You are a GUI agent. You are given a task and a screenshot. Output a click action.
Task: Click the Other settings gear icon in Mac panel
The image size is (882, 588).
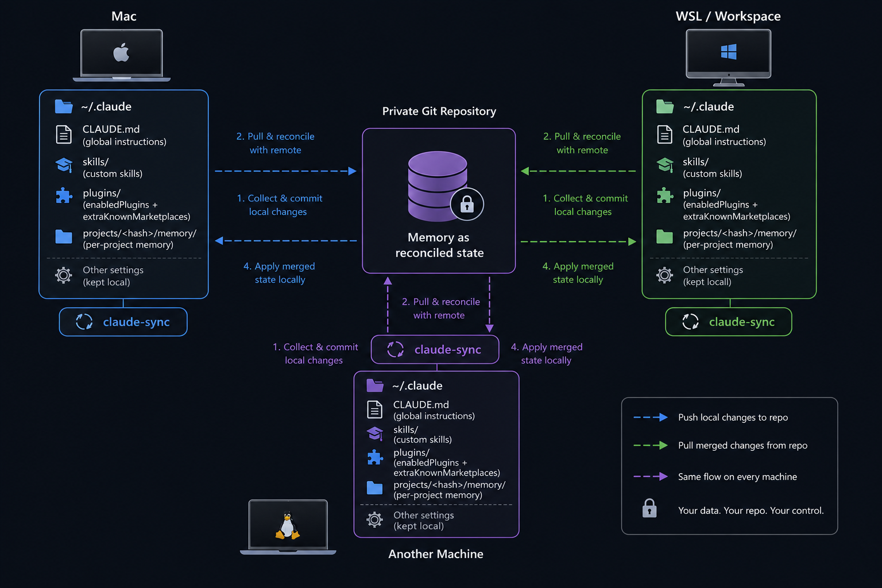(64, 276)
